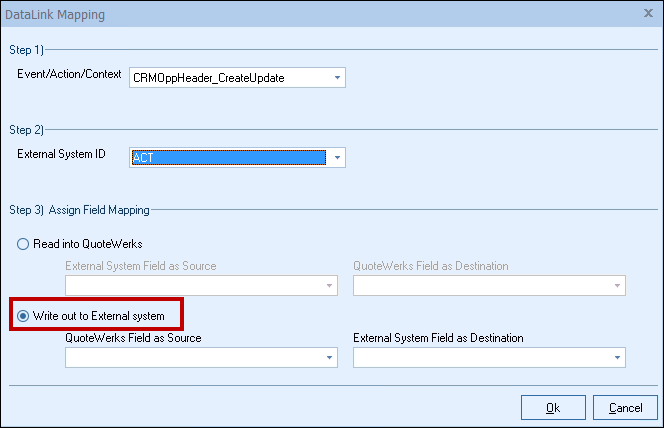The image size is (664, 428).
Task: Click the External System ID label
Action: pos(62,154)
